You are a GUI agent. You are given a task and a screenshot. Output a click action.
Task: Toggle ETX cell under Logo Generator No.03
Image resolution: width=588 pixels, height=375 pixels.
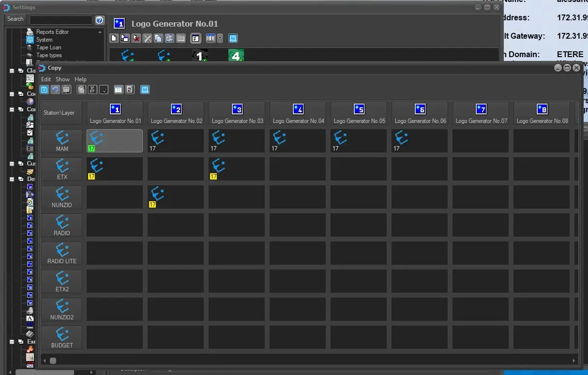[x=237, y=169]
